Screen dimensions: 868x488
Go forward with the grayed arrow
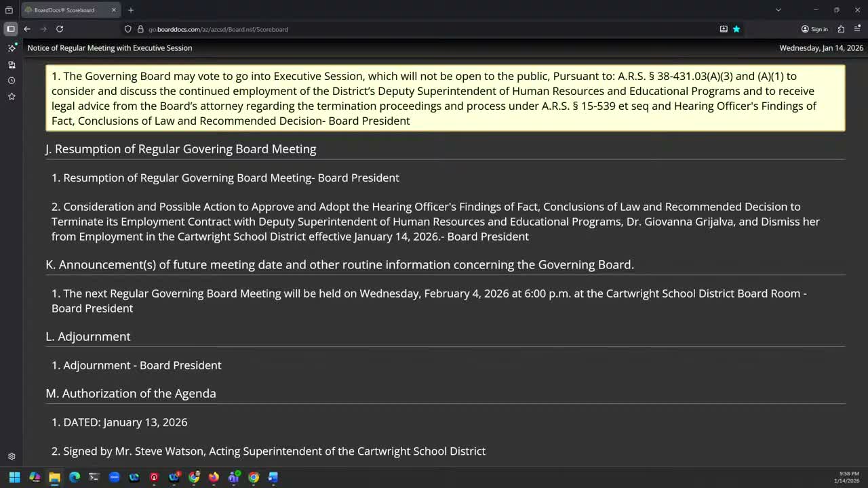tap(43, 29)
